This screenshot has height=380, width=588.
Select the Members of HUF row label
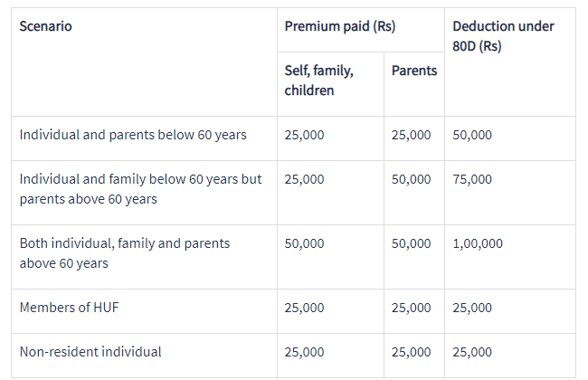tap(69, 308)
